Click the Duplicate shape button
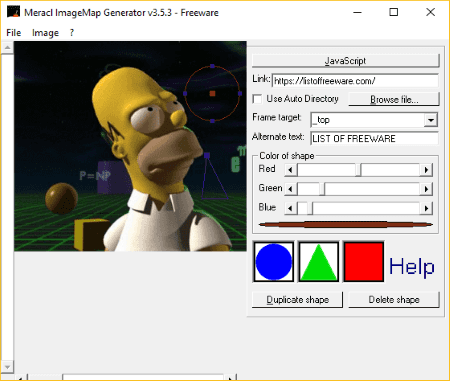 pos(297,300)
